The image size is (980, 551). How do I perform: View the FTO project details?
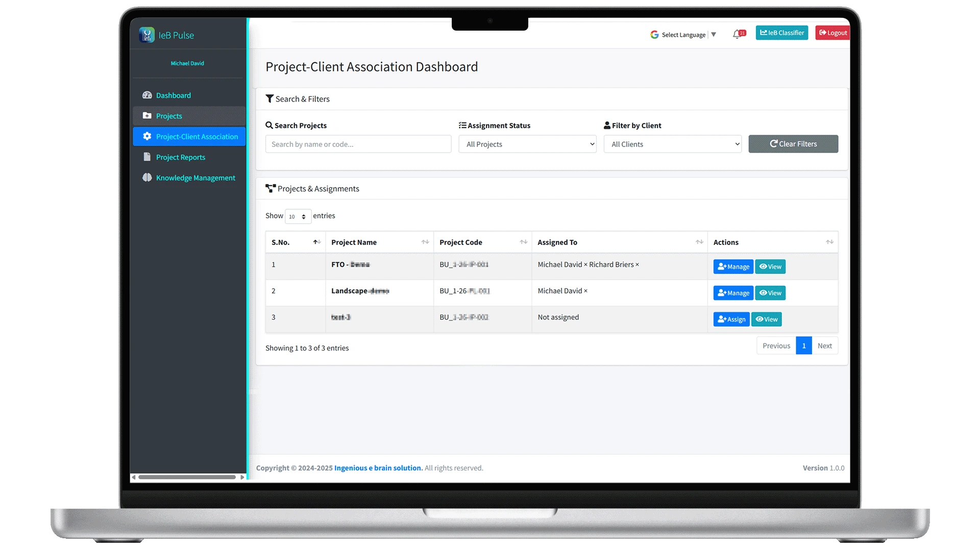pos(770,267)
